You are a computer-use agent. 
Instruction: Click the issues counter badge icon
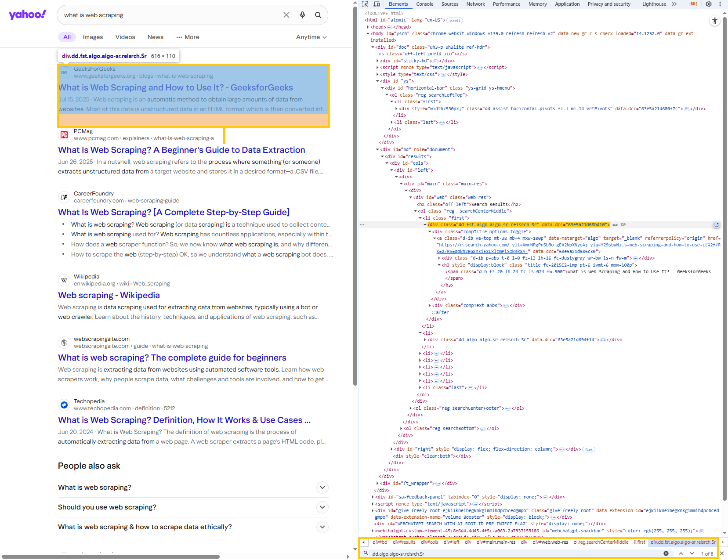[694, 4]
